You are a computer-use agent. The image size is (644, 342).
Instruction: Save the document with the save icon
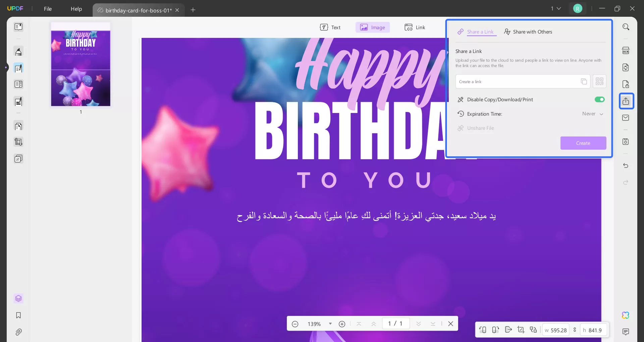[x=626, y=141]
